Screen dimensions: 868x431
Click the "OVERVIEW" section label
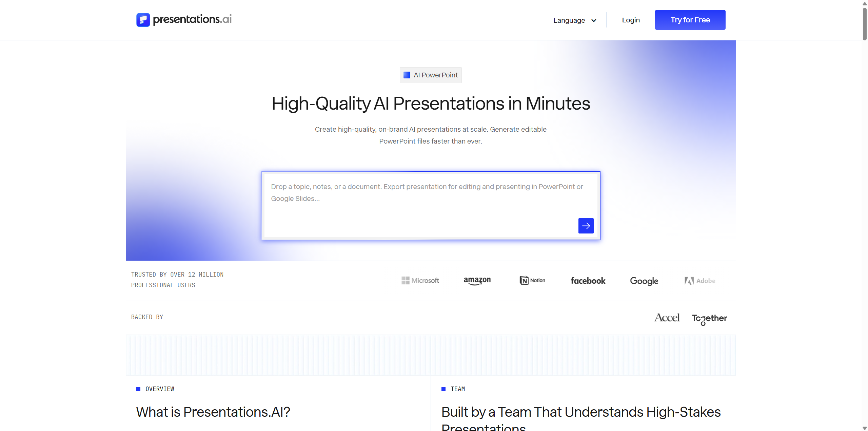(x=160, y=389)
